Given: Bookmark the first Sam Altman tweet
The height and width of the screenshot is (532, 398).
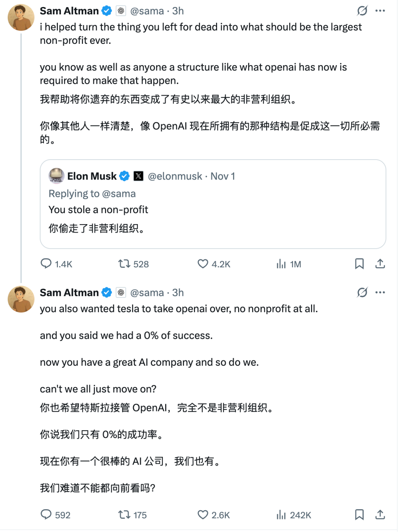Looking at the screenshot, I should (359, 264).
